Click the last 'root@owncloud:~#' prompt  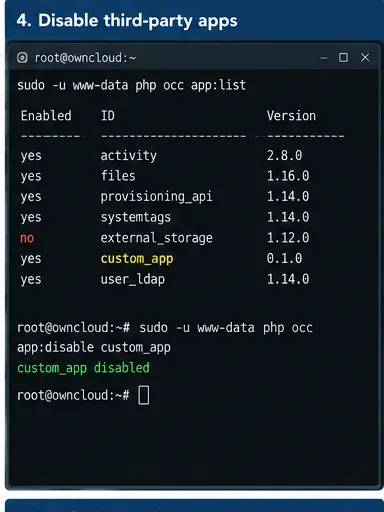pos(73,396)
